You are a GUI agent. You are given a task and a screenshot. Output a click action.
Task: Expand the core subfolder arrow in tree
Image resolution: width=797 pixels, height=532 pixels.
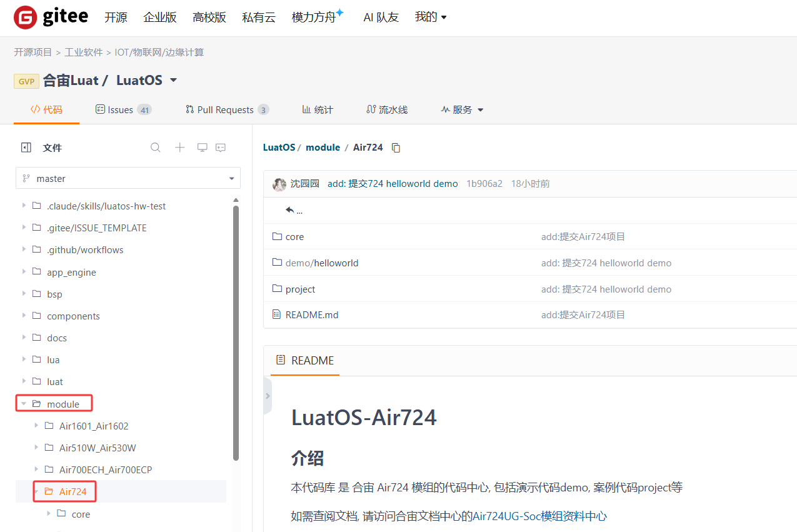[x=49, y=514]
